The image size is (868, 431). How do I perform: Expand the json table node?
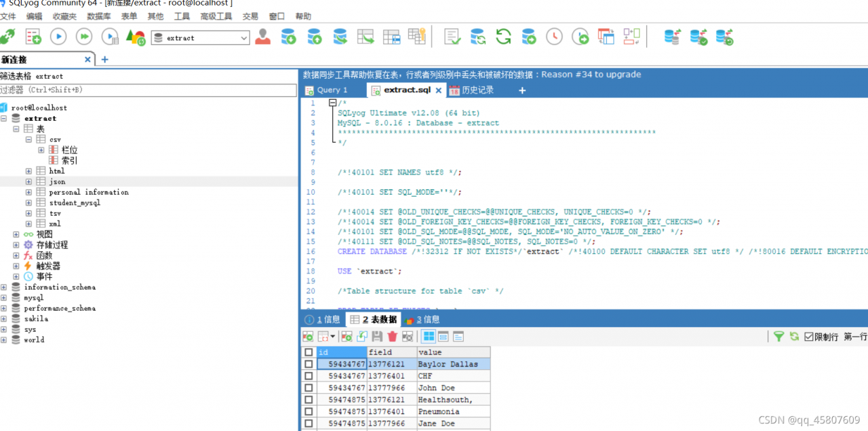(28, 182)
